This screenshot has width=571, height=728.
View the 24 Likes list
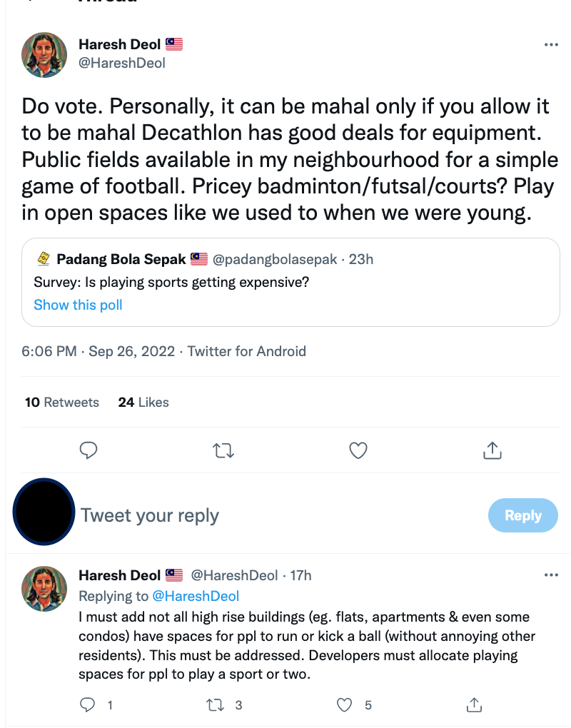point(143,403)
